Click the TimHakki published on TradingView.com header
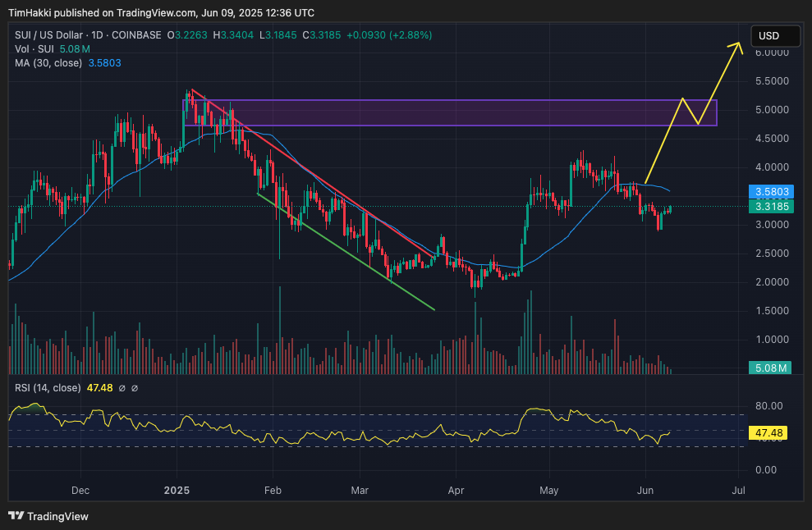 coord(161,12)
